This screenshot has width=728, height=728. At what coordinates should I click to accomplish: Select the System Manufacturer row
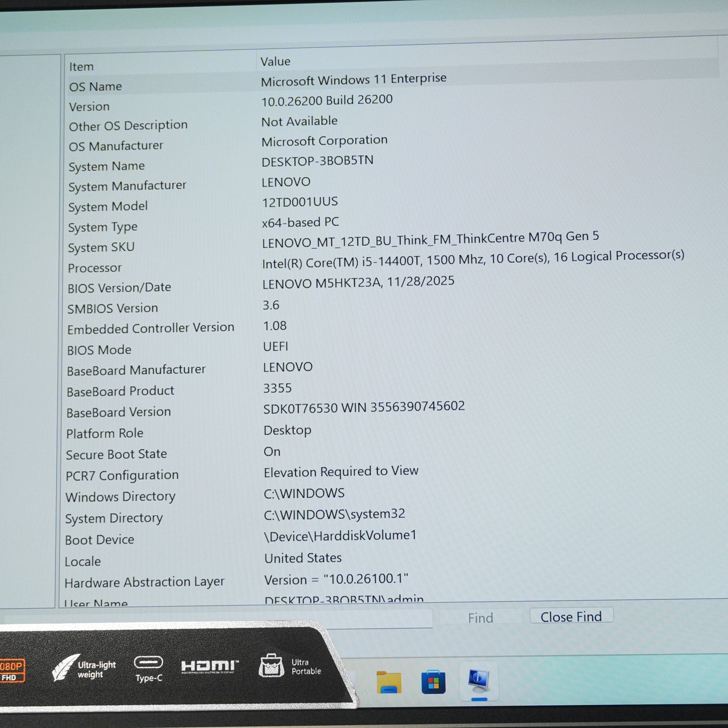[127, 186]
